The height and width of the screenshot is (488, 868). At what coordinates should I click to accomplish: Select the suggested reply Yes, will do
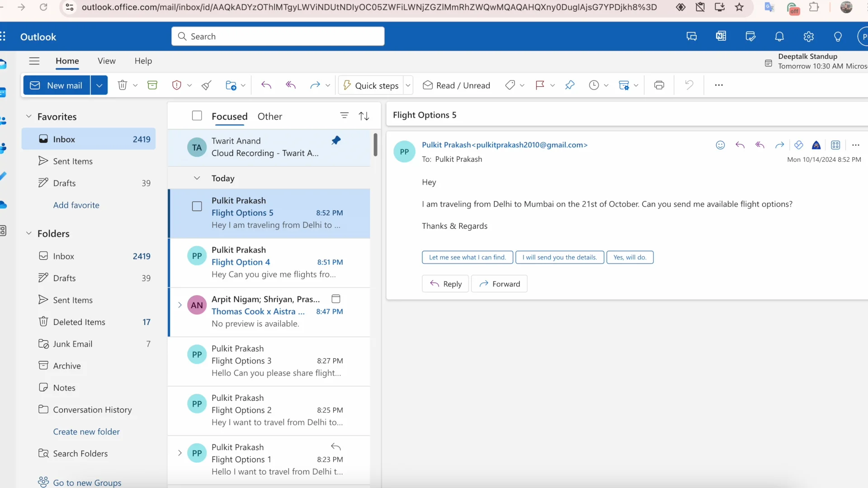click(x=630, y=257)
